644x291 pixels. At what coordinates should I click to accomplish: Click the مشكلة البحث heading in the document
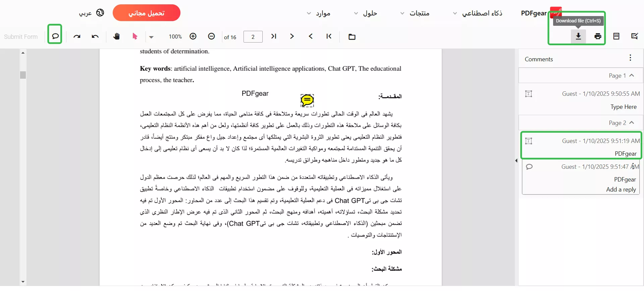tap(386, 269)
